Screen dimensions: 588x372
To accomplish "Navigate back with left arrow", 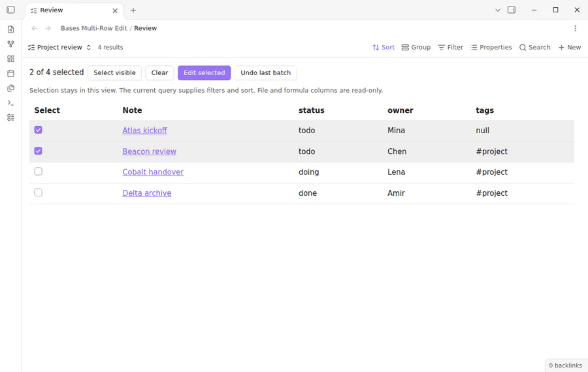I will (34, 28).
